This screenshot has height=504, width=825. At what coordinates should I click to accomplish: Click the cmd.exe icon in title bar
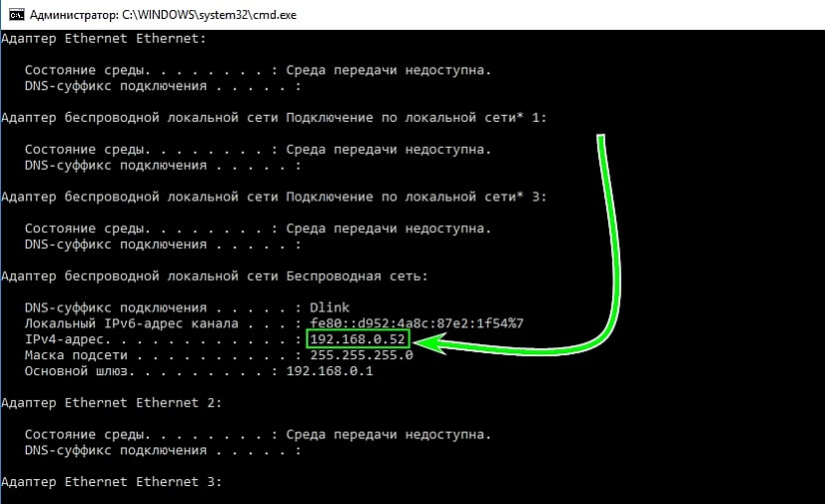(12, 15)
